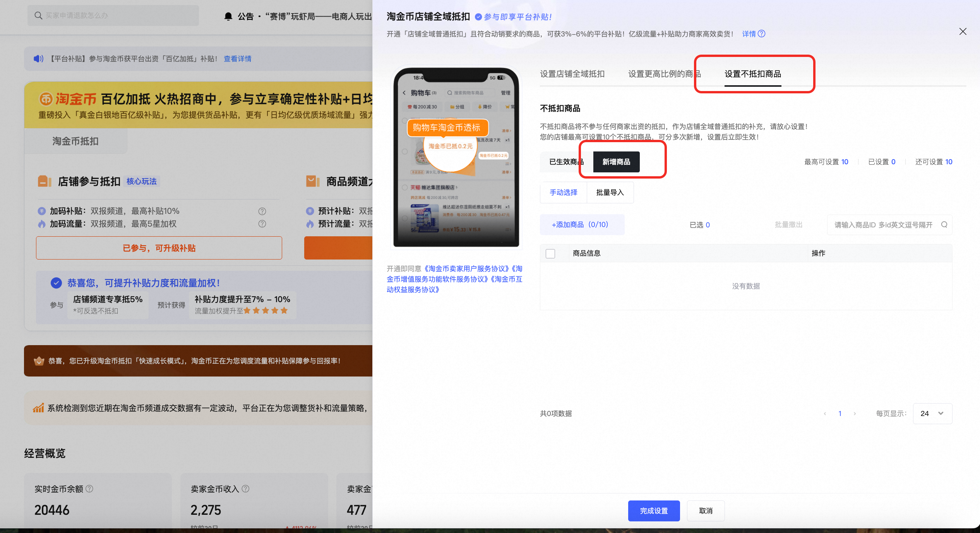Click the 最高可设置 10 text
The width and height of the screenshot is (980, 533).
point(826,162)
